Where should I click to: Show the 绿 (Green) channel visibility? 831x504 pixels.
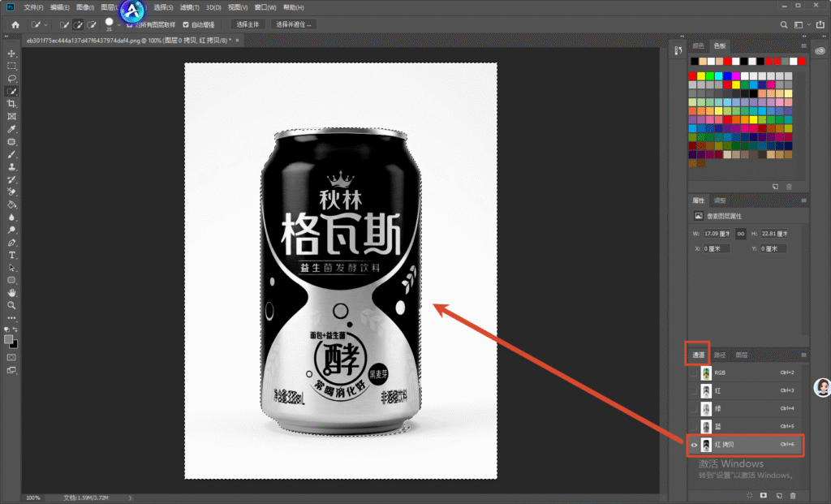[694, 408]
